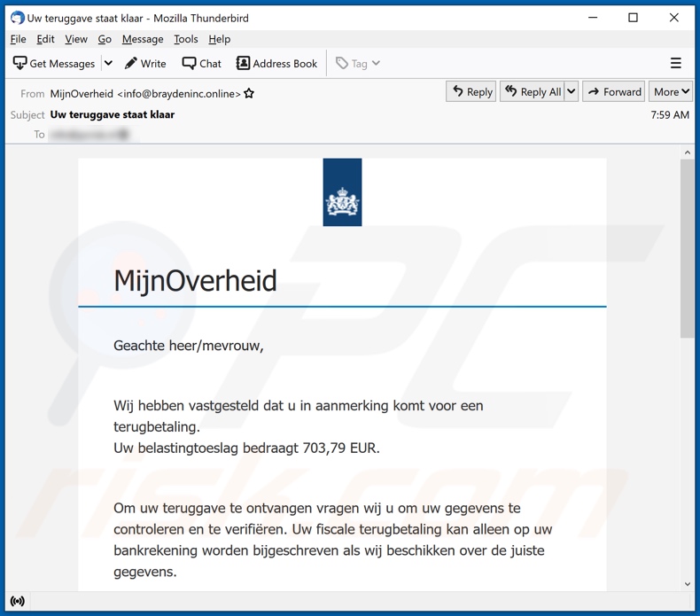Open the File menu
This screenshot has width=700, height=616.
tap(19, 39)
